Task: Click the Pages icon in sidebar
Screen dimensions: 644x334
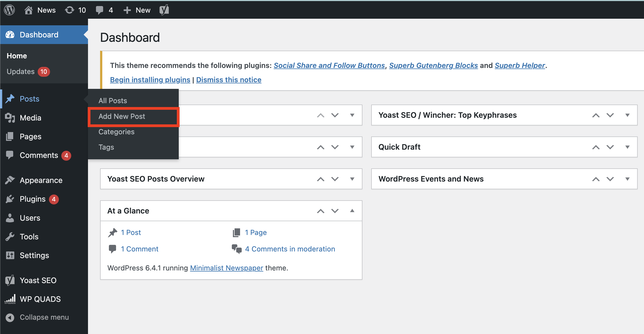Action: [10, 136]
